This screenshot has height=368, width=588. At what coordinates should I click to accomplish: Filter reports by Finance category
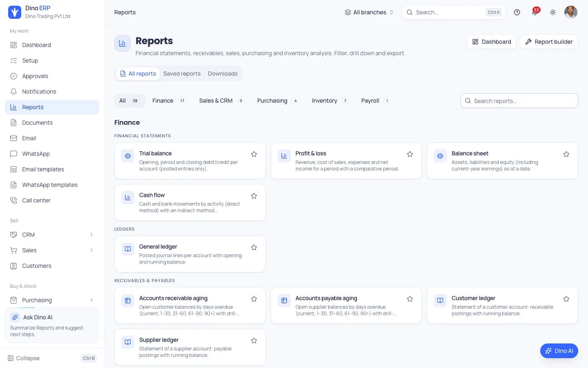[x=169, y=101]
